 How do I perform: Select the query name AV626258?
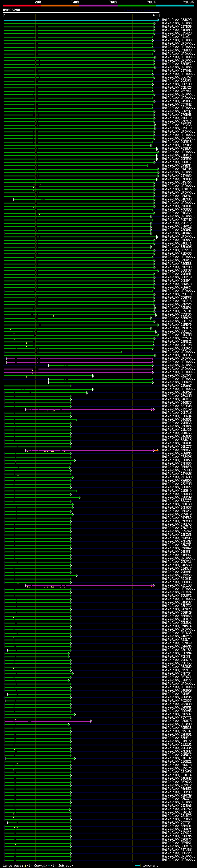point(11,10)
